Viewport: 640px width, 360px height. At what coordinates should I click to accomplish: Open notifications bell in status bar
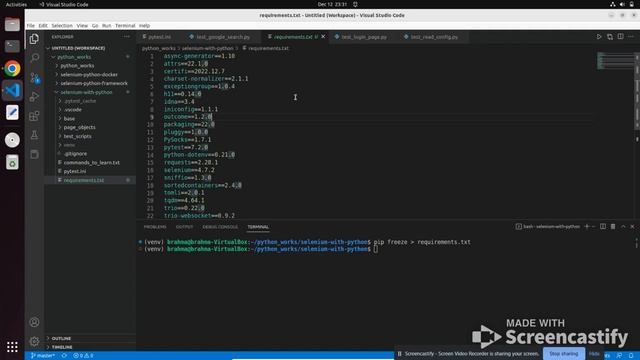631,356
